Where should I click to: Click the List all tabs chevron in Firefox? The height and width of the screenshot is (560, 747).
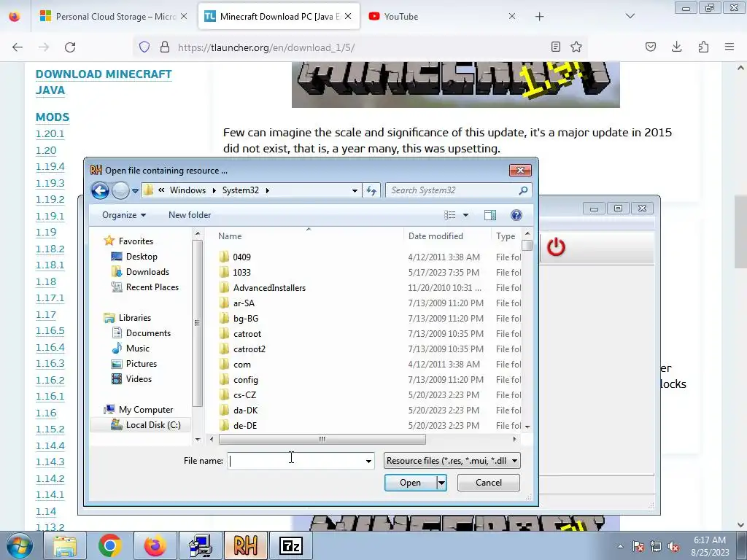tap(630, 16)
